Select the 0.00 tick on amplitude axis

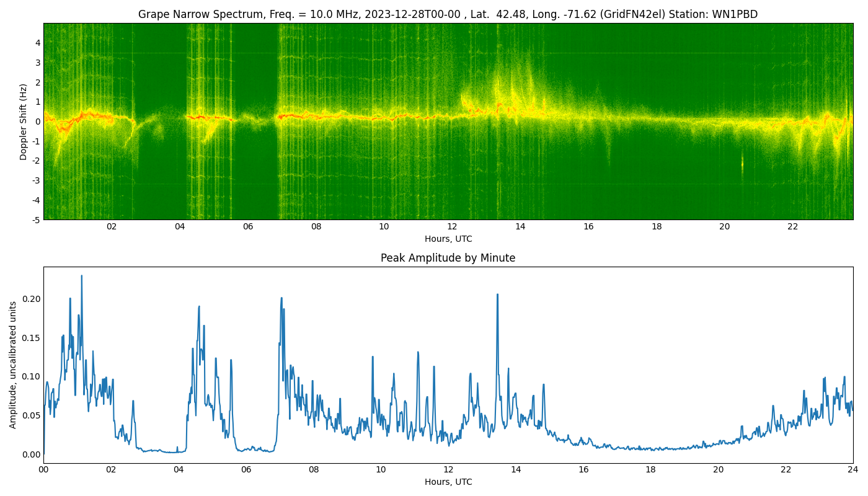pyautogui.click(x=31, y=454)
